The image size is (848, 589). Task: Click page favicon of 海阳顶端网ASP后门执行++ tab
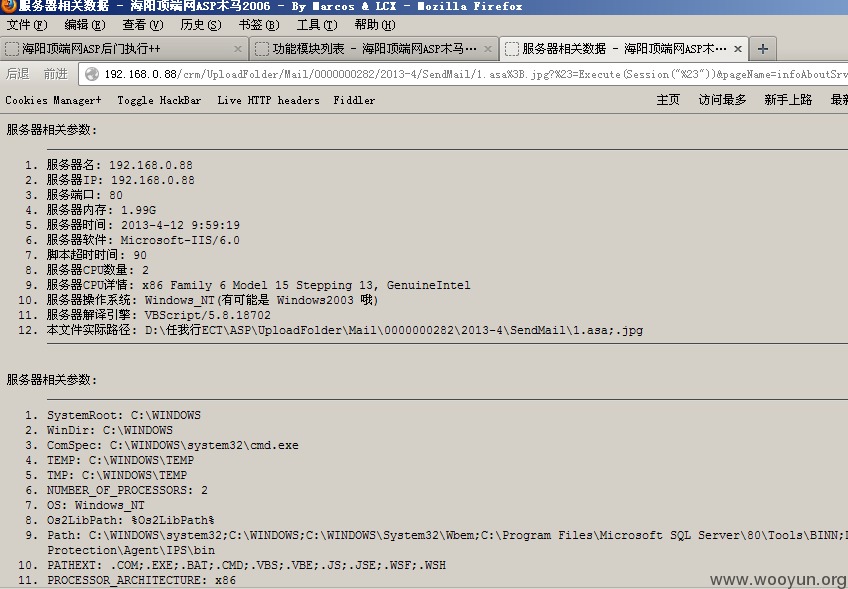tap(12, 49)
